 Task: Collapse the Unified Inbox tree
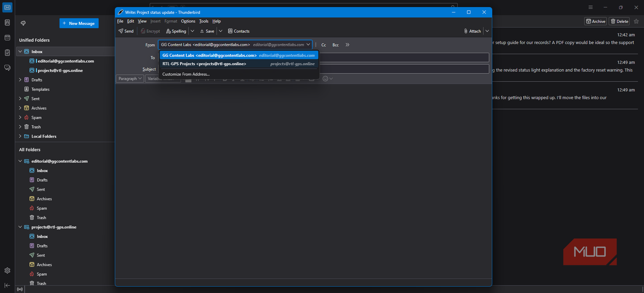20,52
